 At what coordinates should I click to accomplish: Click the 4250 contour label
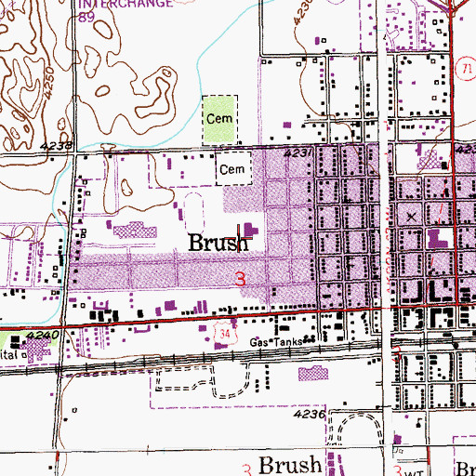[48, 84]
